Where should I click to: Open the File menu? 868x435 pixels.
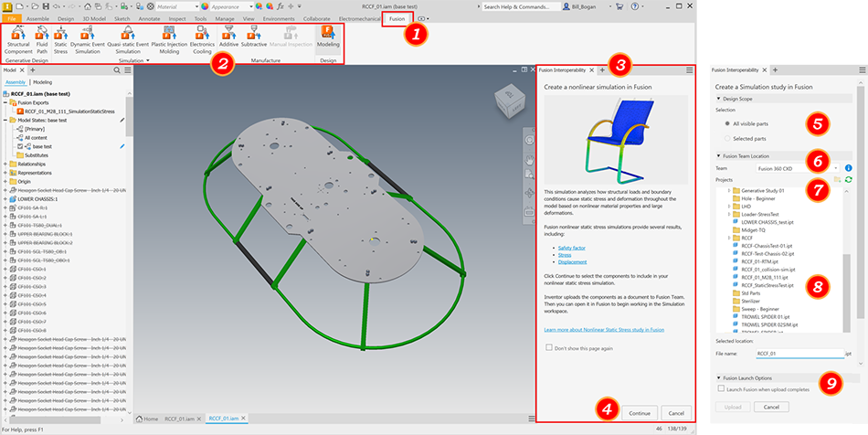12,19
